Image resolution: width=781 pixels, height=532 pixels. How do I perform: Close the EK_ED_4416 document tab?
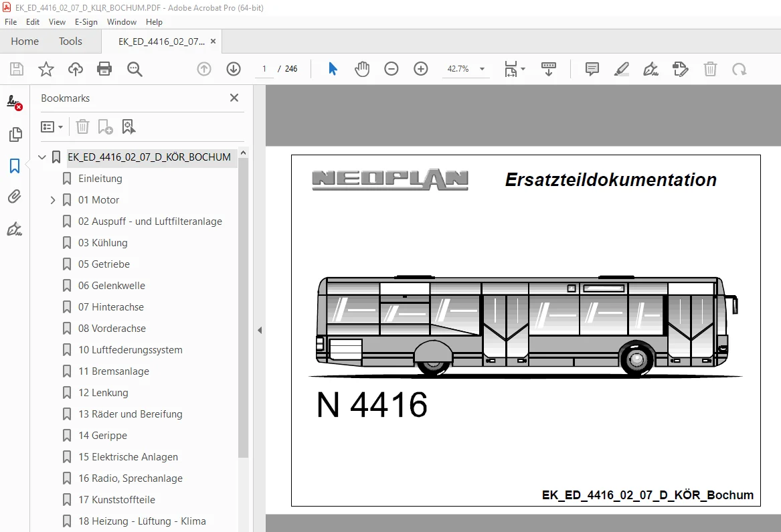click(213, 41)
